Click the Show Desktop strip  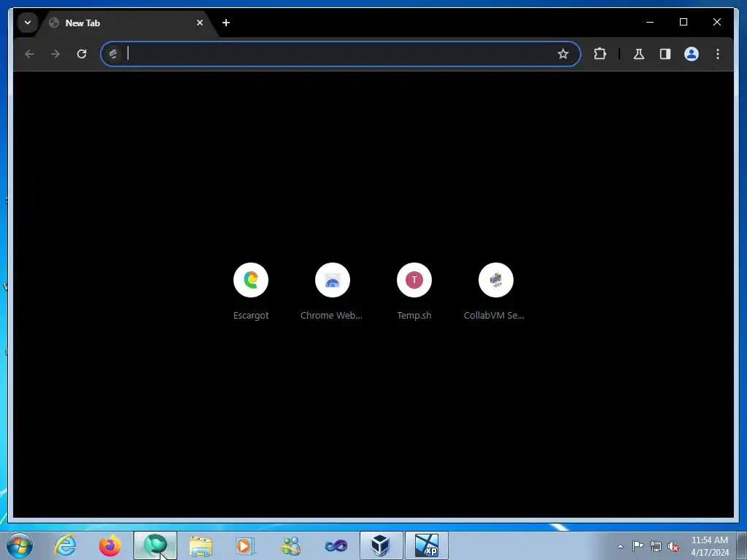[x=742, y=545]
